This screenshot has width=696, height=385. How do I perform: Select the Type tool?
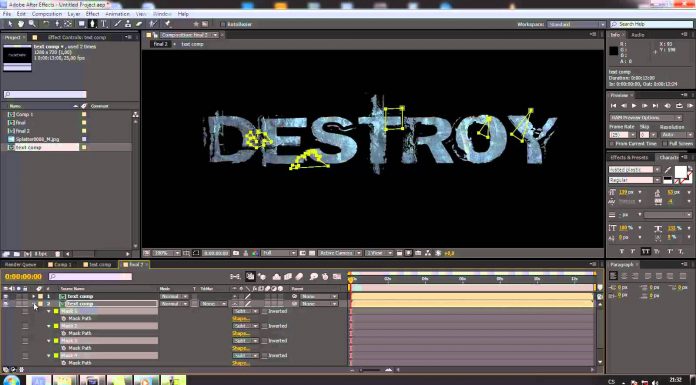pos(103,24)
